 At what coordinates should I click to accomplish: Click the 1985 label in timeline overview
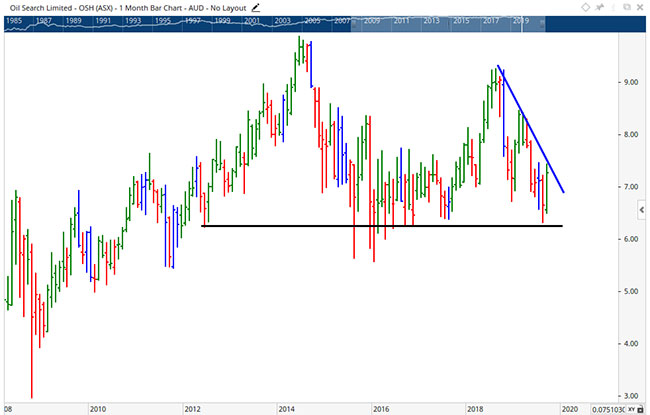(x=14, y=20)
